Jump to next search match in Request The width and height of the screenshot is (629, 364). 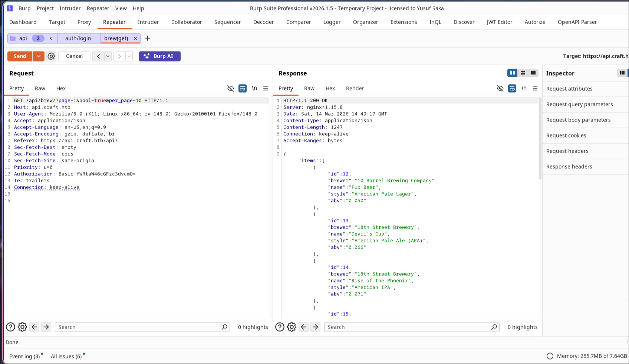coord(46,327)
